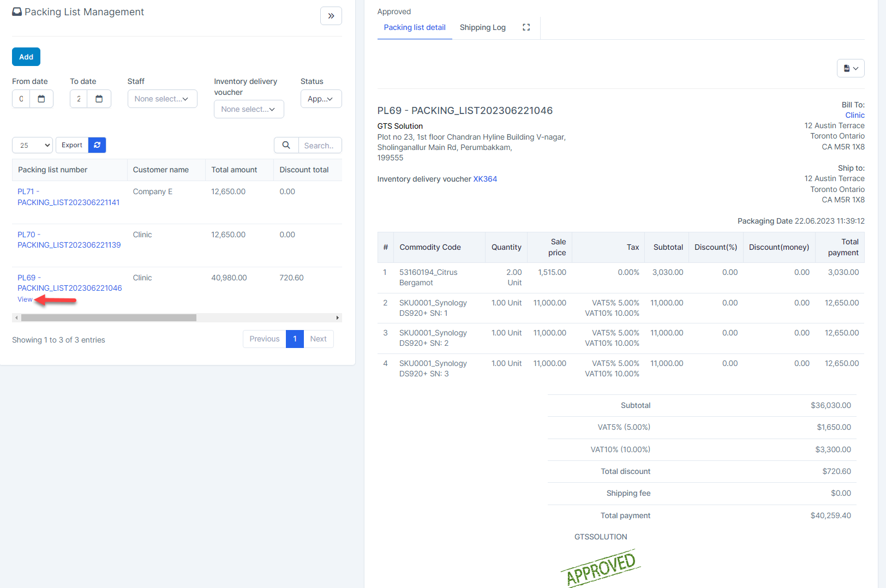Image resolution: width=886 pixels, height=588 pixels.
Task: Open the From date calendar picker
Action: coord(41,99)
